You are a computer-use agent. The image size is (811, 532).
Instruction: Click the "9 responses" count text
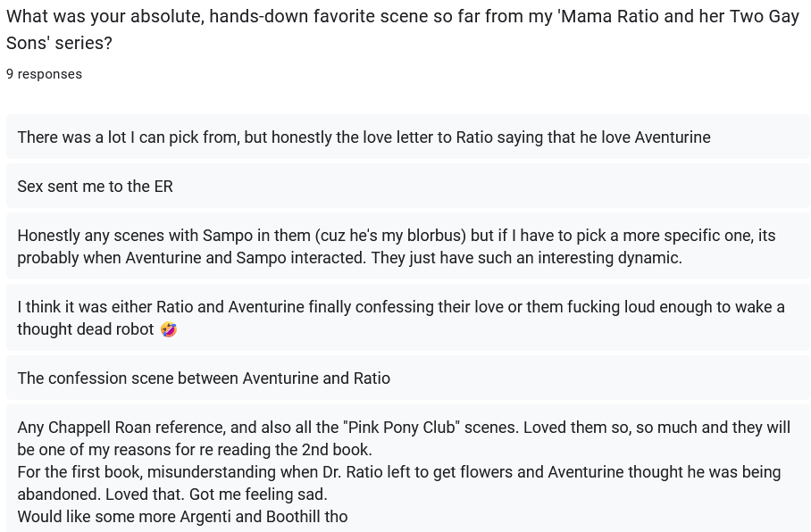44,74
